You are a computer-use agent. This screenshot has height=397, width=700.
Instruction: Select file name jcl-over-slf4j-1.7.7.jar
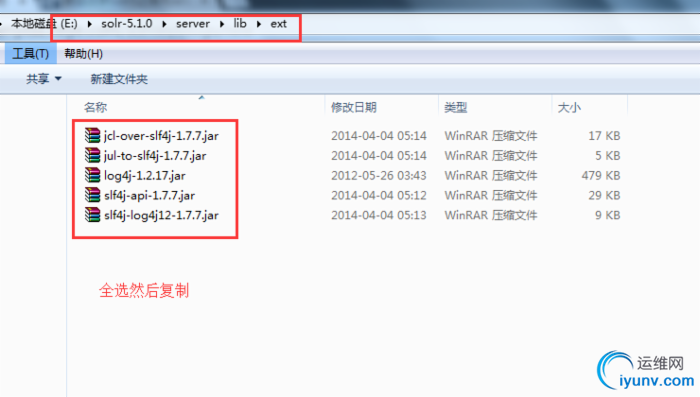click(161, 136)
